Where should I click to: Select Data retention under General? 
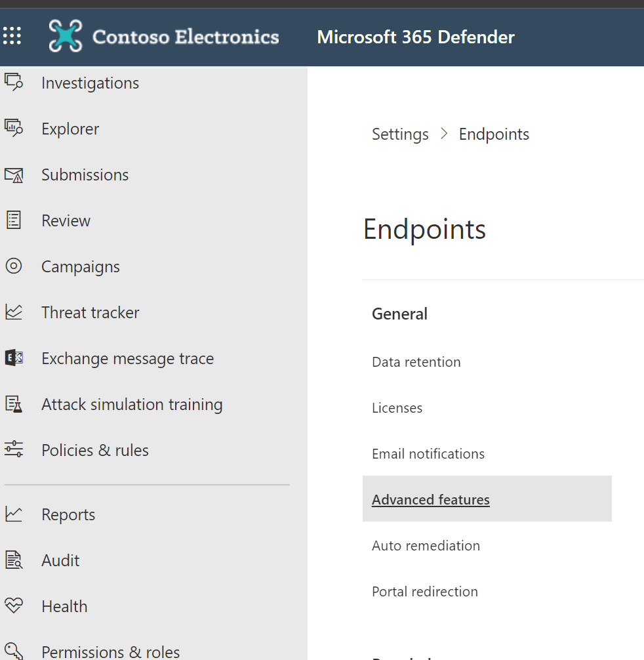tap(416, 362)
